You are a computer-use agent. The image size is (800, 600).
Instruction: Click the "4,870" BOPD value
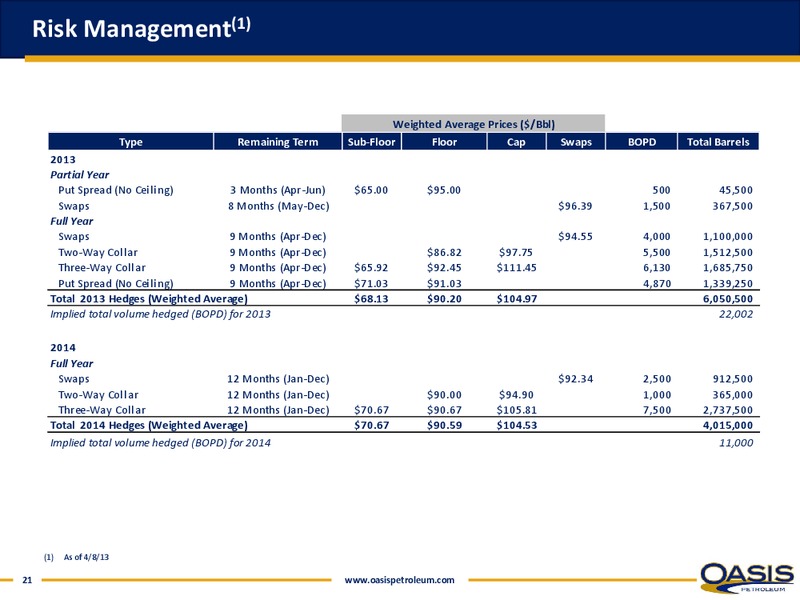(x=657, y=284)
